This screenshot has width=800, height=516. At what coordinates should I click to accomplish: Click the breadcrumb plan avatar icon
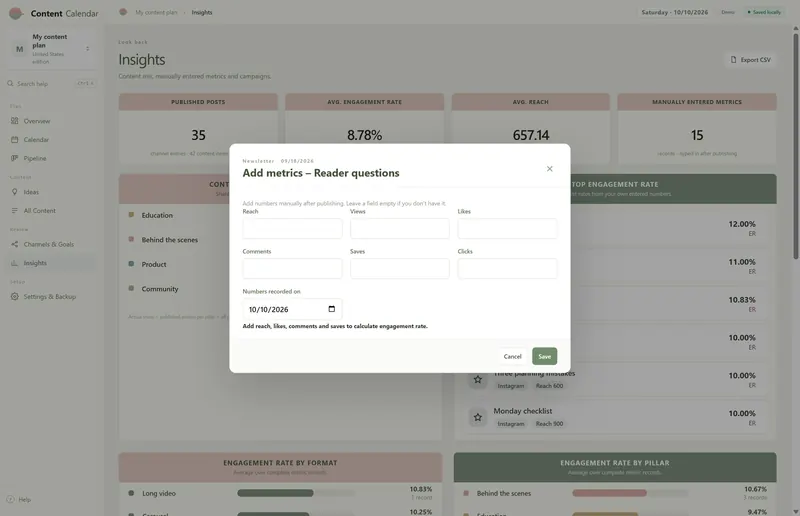(x=123, y=12)
